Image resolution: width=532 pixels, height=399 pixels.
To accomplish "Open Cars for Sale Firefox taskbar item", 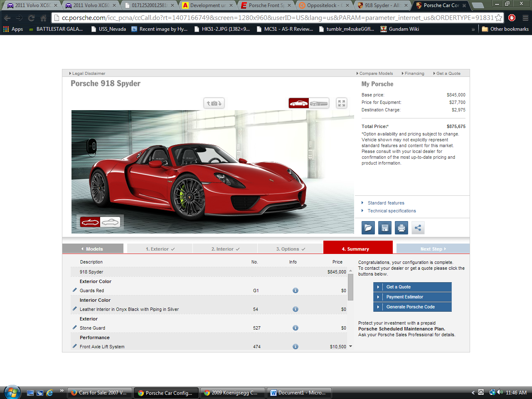I will tap(100, 393).
